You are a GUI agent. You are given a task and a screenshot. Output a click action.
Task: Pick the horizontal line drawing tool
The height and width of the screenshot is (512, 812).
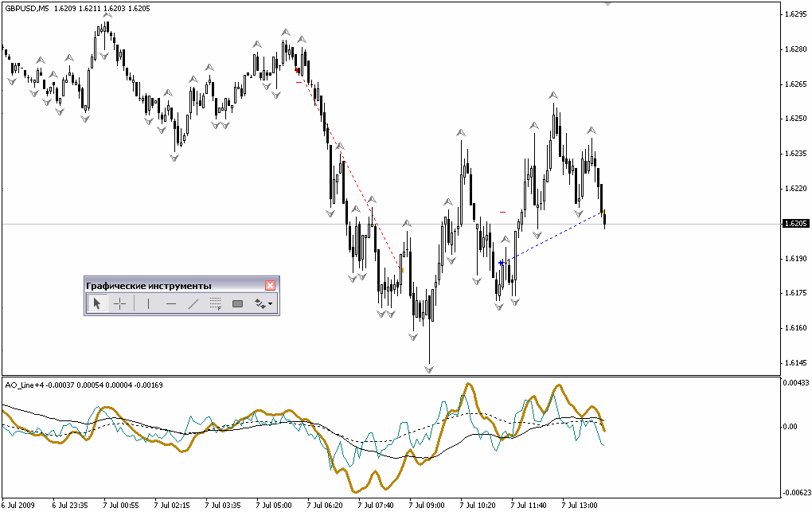(170, 303)
